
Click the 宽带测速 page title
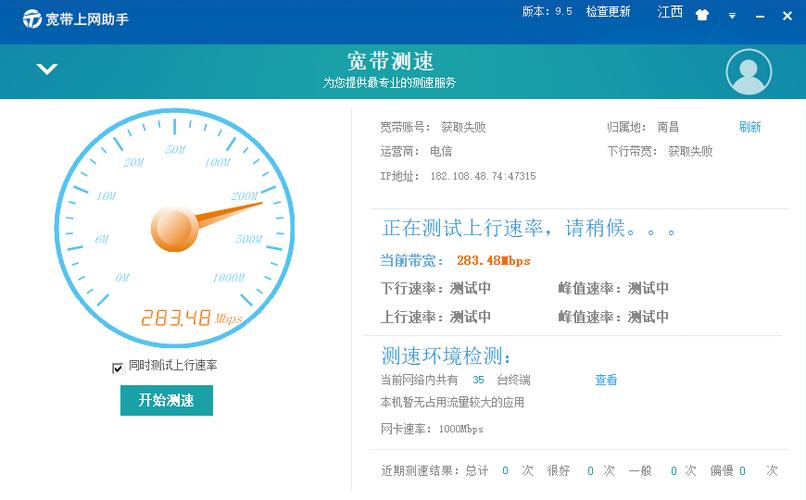click(x=390, y=61)
